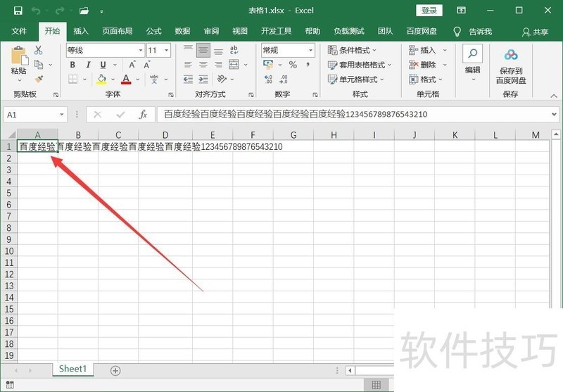
Task: Open the phonetic guide (wén) tool
Action: tap(154, 79)
